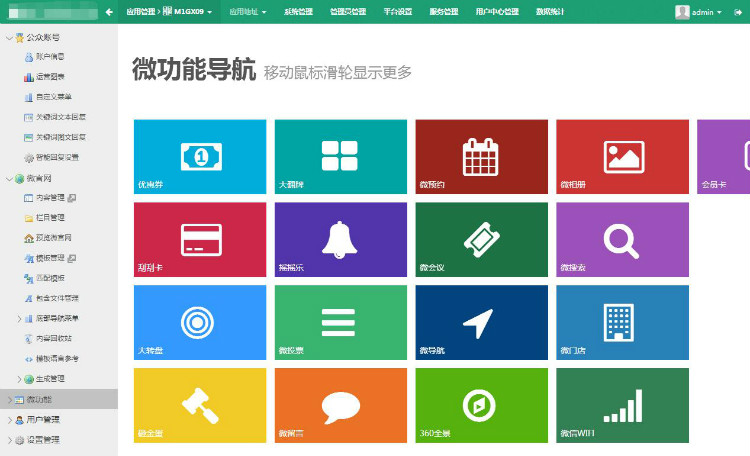This screenshot has height=456, width=750.
Task: Open the 服务管理 top menu
Action: 443,12
